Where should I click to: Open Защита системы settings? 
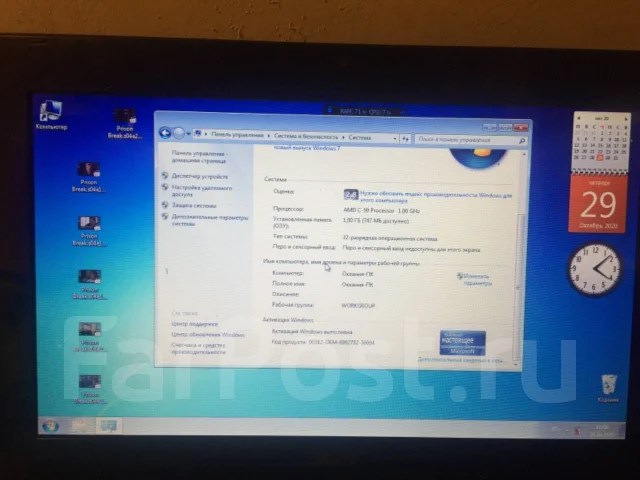pos(194,205)
